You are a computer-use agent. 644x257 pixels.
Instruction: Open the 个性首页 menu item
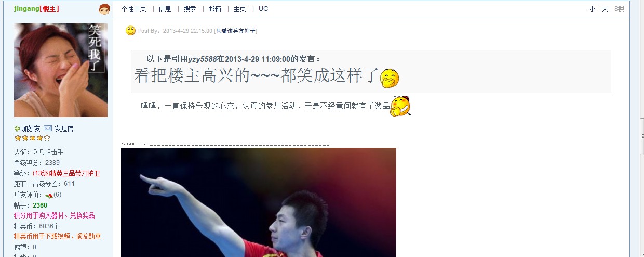click(134, 9)
